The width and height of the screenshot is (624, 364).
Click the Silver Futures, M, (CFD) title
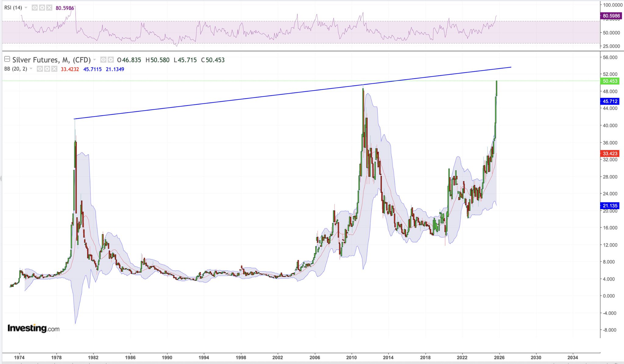(51, 60)
